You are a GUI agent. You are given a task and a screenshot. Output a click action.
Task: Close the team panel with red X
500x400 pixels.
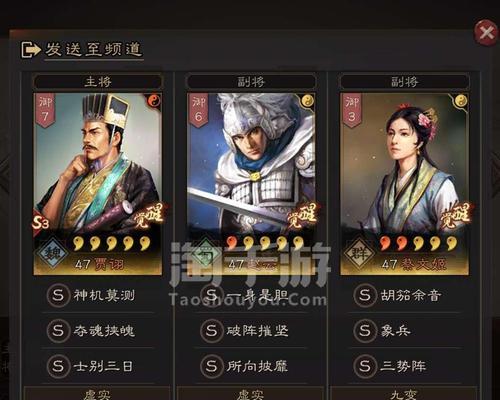tap(486, 33)
